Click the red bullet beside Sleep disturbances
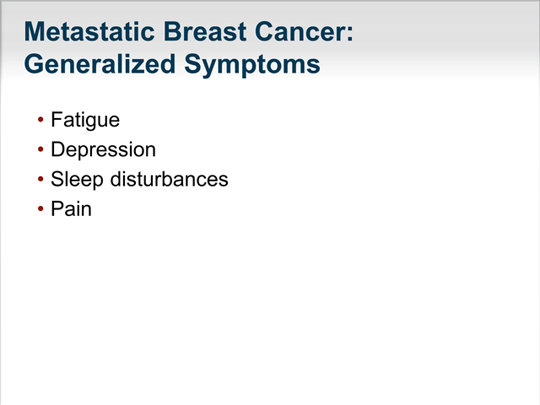540x405 pixels. click(41, 179)
